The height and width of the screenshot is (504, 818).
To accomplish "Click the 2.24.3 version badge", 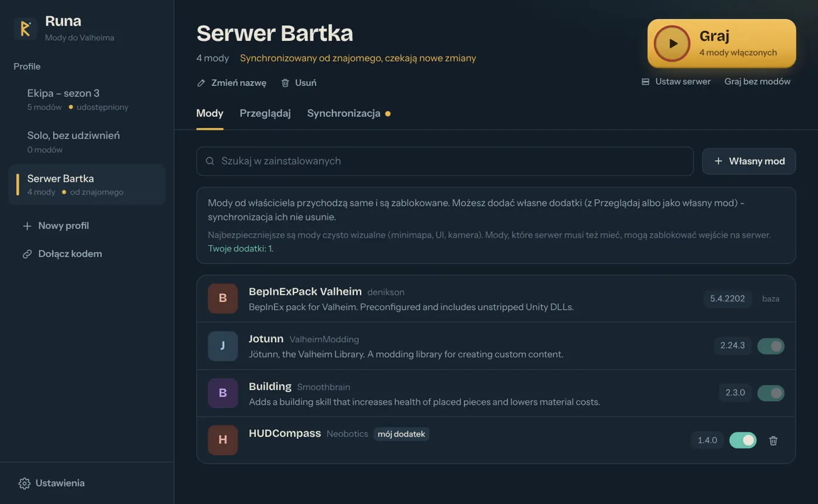I will [x=733, y=346].
